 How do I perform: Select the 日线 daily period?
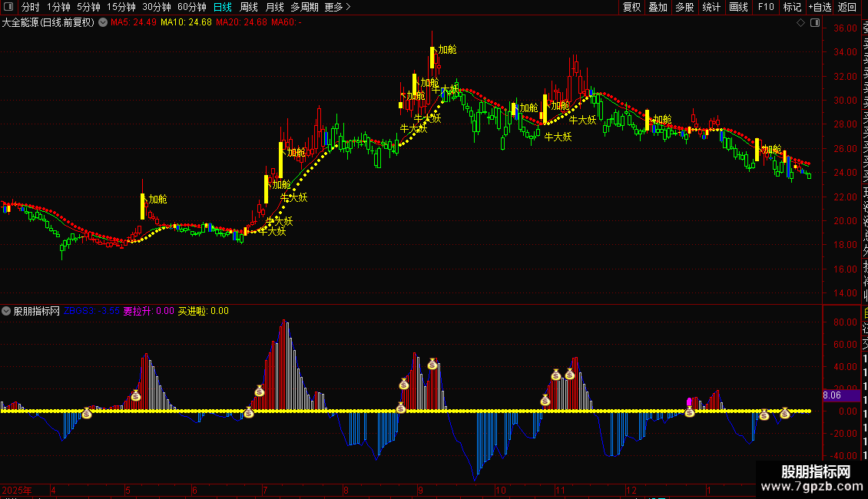click(x=223, y=7)
